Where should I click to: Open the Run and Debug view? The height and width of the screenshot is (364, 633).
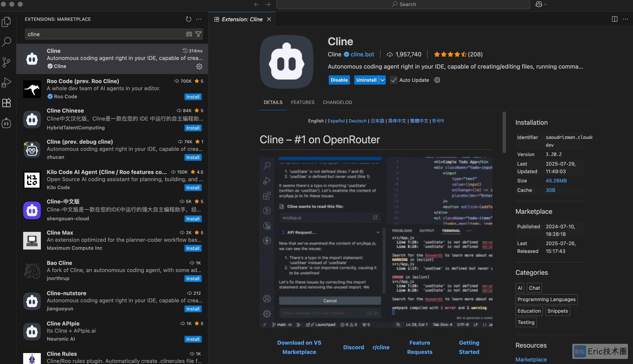(6, 82)
